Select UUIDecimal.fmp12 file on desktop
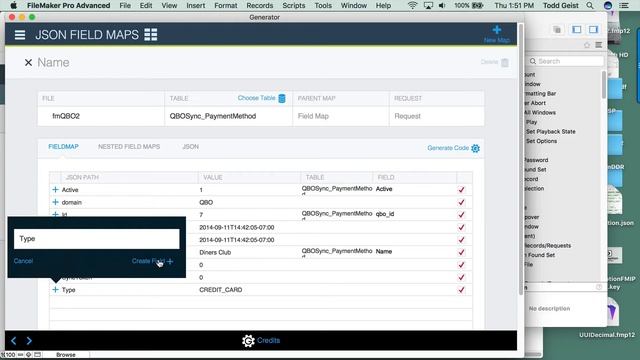Image resolution: width=640 pixels, height=360 pixels. 607,335
